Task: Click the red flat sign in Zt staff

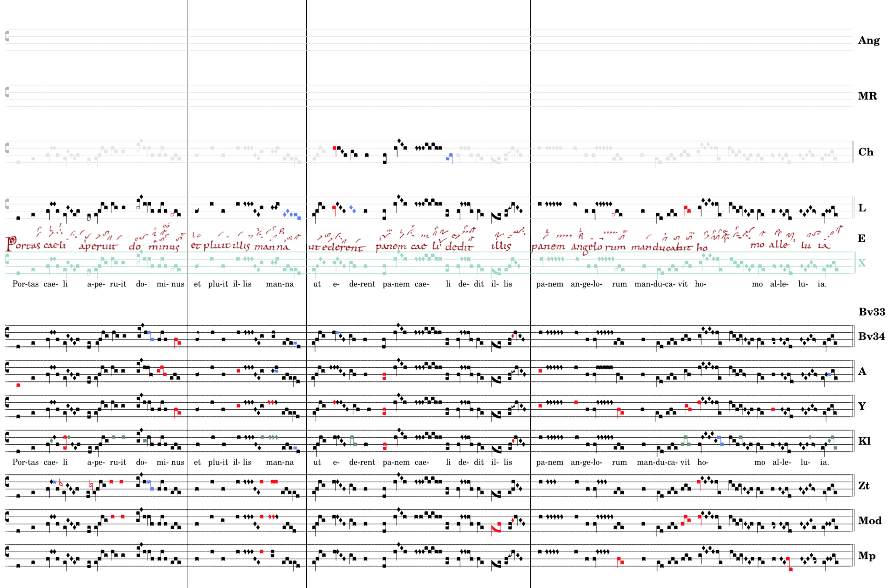Action: (61, 484)
